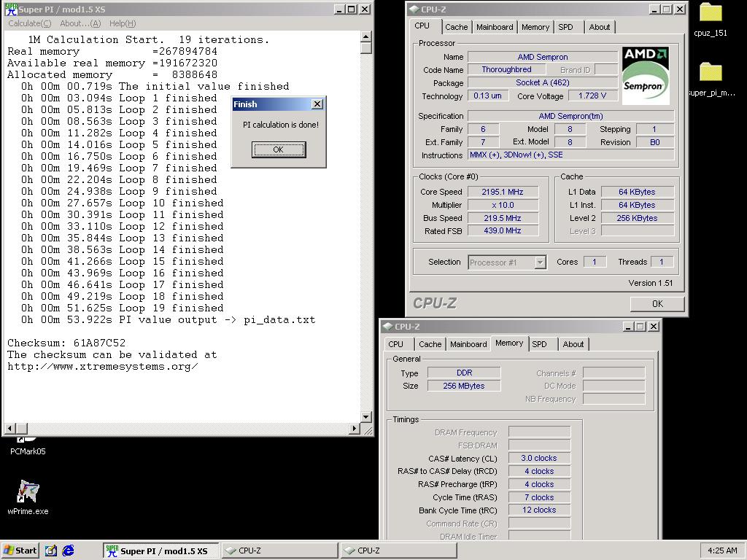Click Super PI horizontal scrollbar left arrow
The height and width of the screenshot is (560, 747).
pyautogui.click(x=9, y=428)
